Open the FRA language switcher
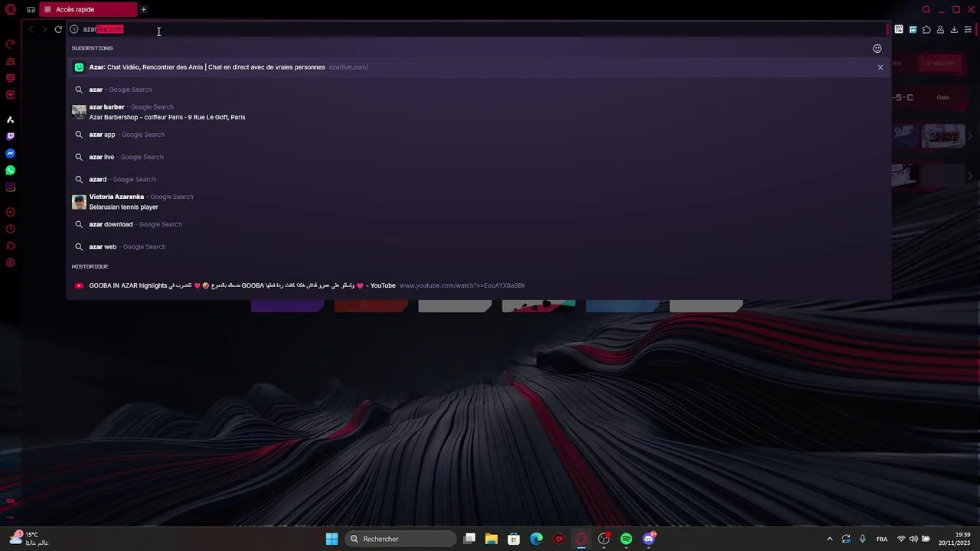 (882, 539)
